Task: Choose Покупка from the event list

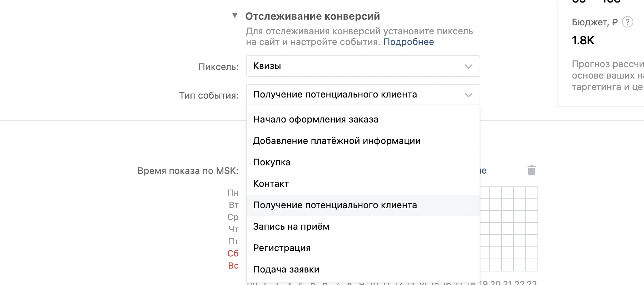Action: (x=363, y=162)
